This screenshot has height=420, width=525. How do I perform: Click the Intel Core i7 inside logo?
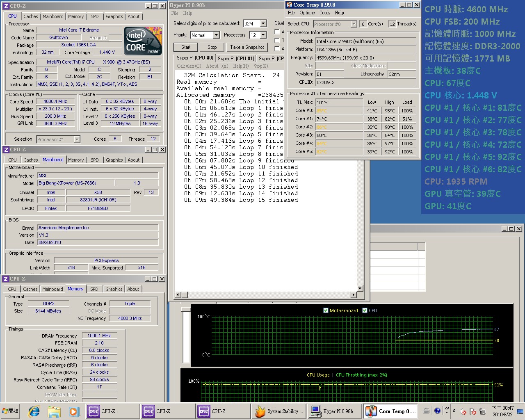point(143,41)
